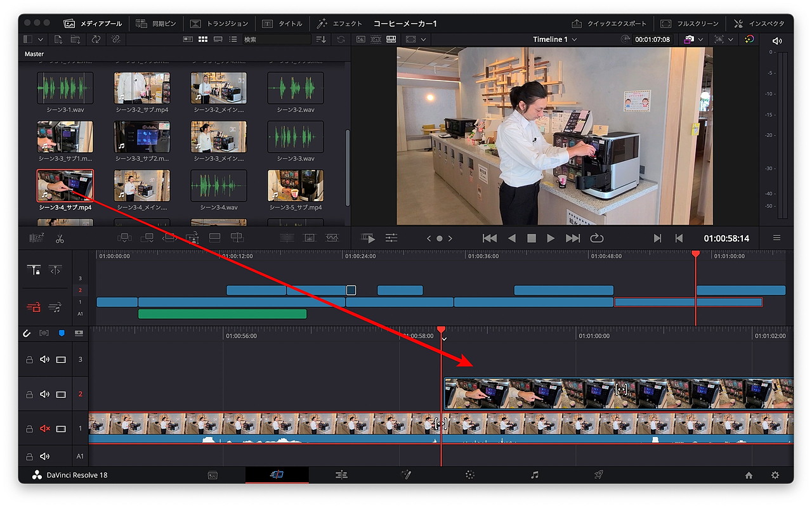Viewport: 812px width, 506px height.
Task: Apply the smooth cut transition icon
Action: coord(332,238)
